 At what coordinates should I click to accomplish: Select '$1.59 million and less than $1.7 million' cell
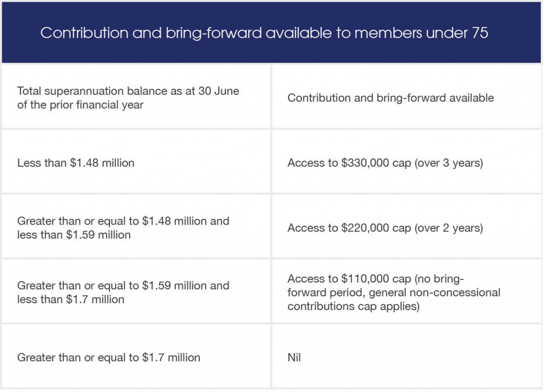coord(137,292)
